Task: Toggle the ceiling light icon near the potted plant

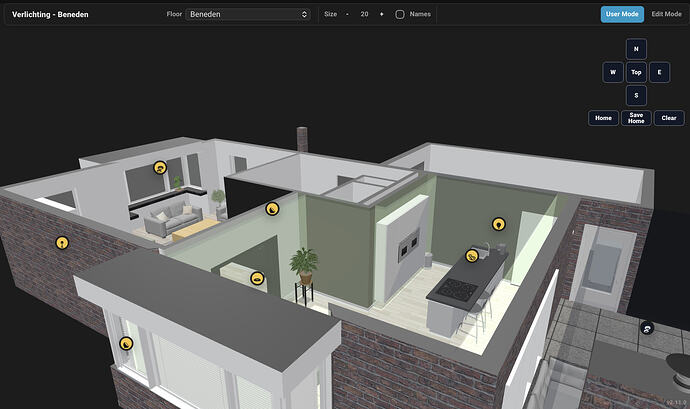Action: point(257,278)
